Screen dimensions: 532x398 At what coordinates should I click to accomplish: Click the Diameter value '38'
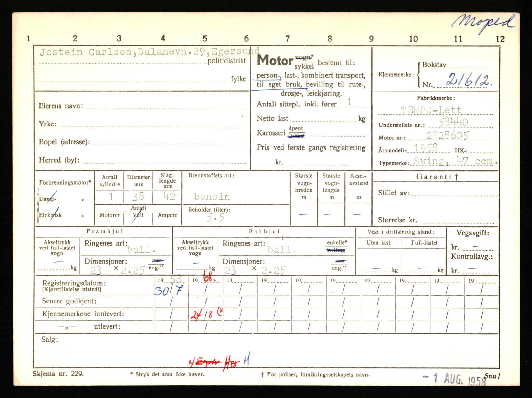(138, 196)
